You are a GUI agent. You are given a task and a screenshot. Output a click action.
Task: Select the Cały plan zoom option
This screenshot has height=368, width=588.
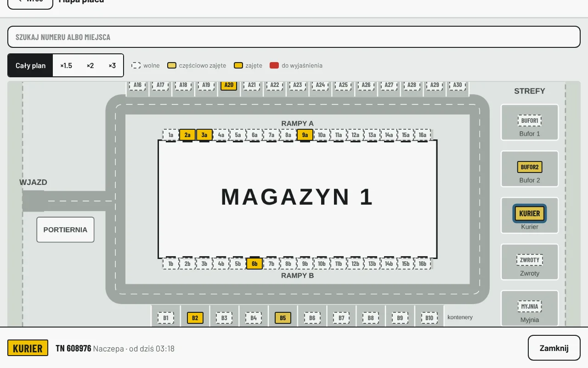pos(31,65)
